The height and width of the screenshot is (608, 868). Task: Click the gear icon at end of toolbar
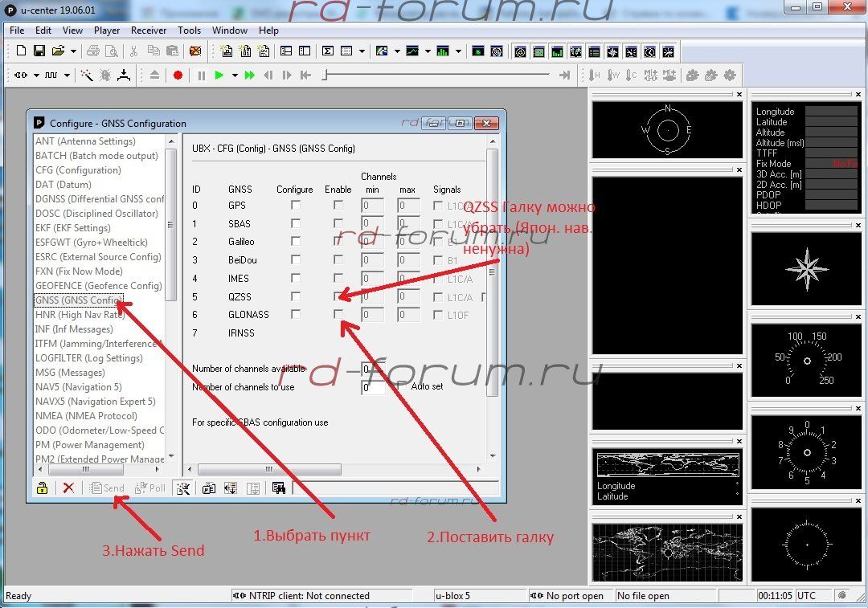pyautogui.click(x=730, y=75)
